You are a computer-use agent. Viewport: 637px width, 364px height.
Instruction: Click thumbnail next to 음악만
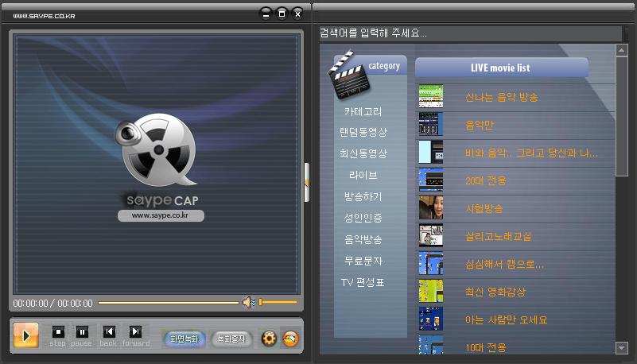pos(430,124)
